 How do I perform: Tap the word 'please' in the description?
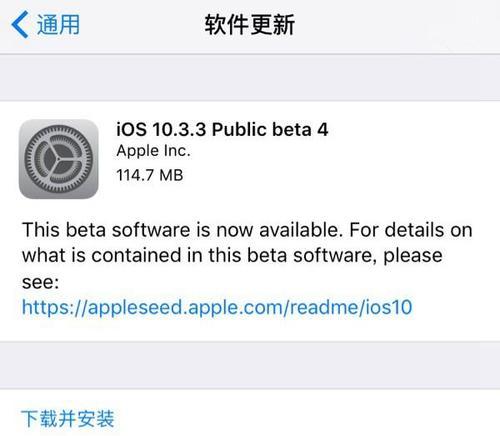[413, 256]
